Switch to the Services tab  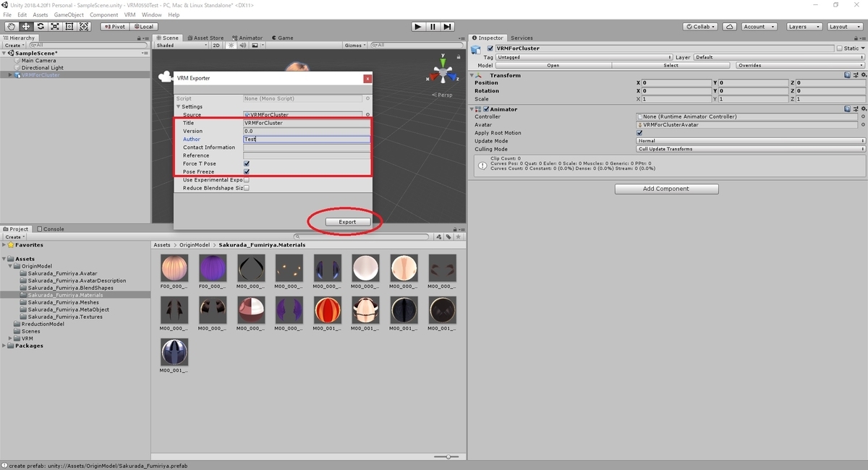[x=521, y=38]
